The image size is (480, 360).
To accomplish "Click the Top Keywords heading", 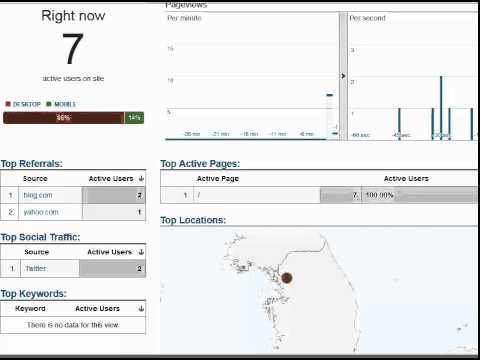I will 33,294.
